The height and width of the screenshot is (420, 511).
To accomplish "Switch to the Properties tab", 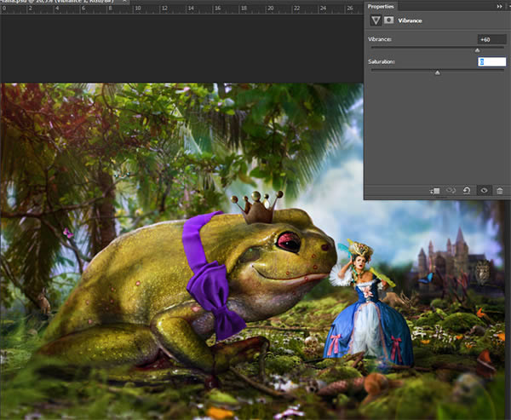I will [381, 6].
